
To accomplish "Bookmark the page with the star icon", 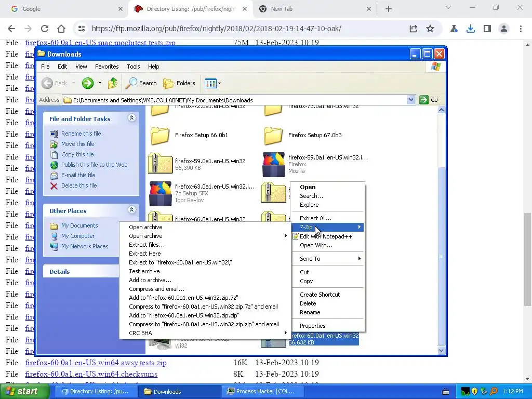I will pyautogui.click(x=430, y=29).
